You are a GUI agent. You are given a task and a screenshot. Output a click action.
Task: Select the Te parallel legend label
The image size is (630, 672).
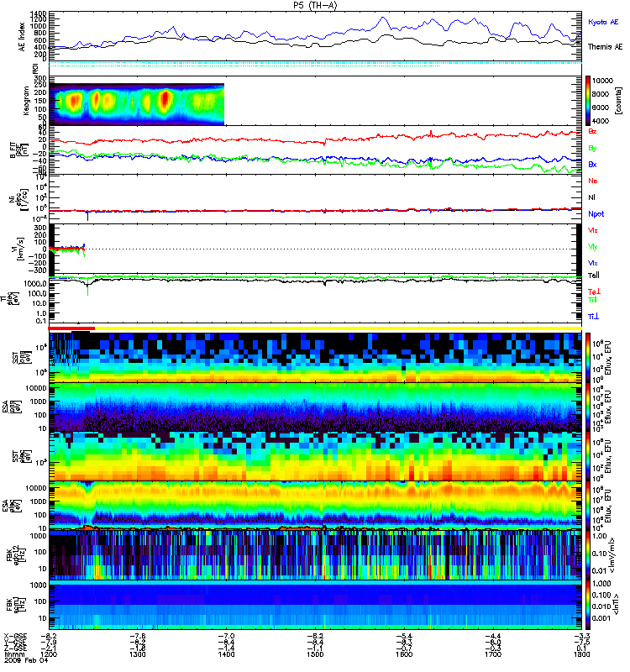click(594, 276)
